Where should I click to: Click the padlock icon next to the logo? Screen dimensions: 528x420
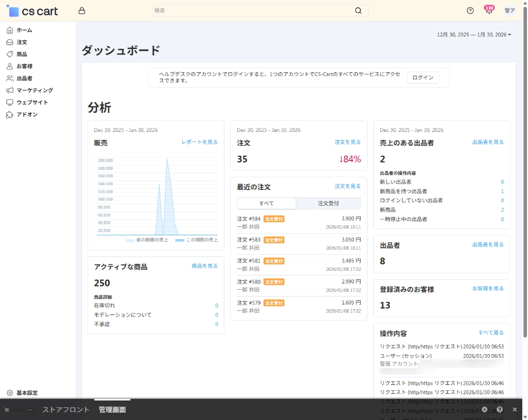pos(82,10)
